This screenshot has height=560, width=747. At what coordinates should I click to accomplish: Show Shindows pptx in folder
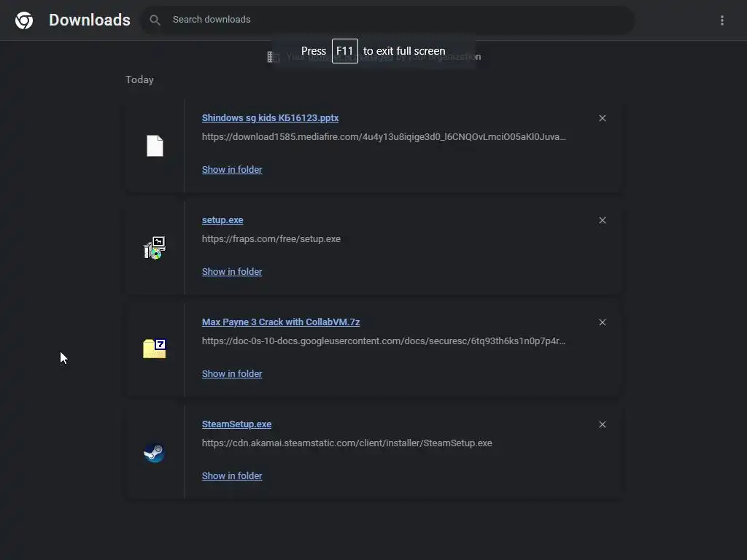[x=232, y=169]
